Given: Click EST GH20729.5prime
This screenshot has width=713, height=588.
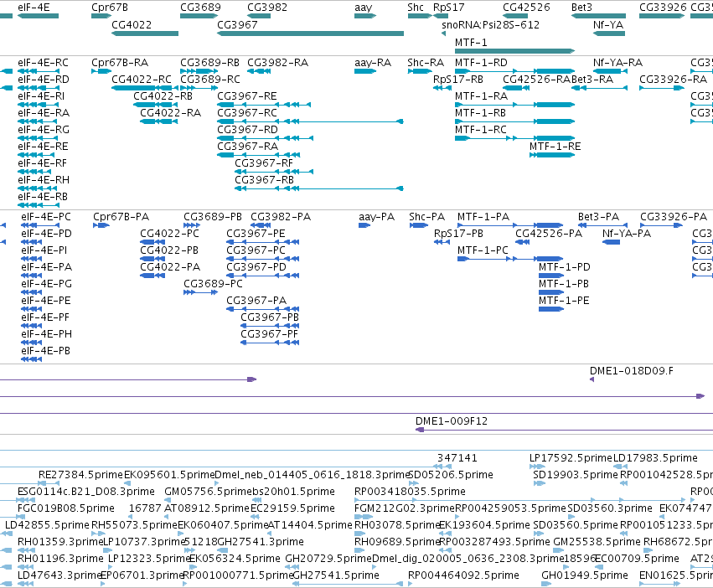Looking at the screenshot, I should coord(328,559).
